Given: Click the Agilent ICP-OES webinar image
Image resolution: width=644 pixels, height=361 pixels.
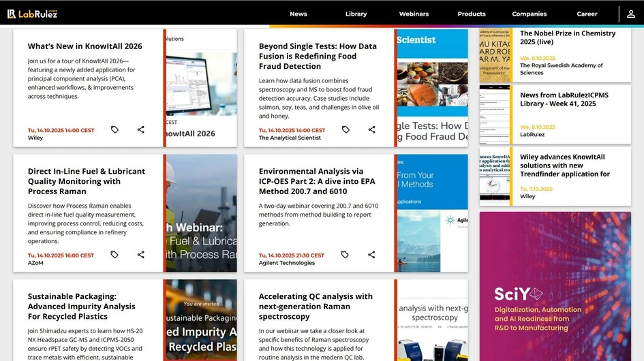Looking at the screenshot, I should [x=433, y=213].
